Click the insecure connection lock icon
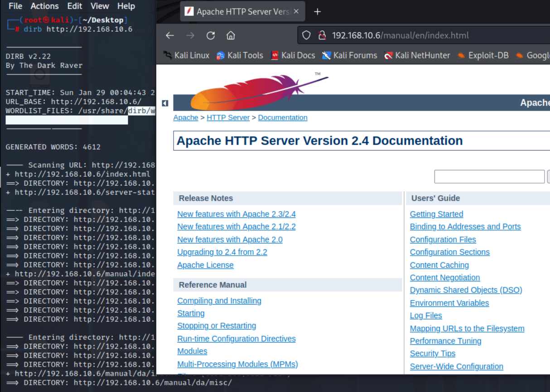 point(322,35)
